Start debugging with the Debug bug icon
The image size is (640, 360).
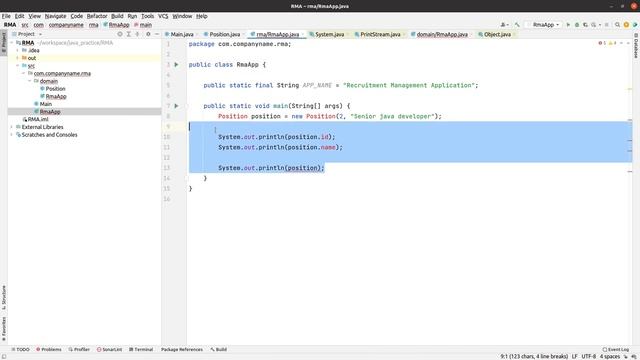(577, 25)
